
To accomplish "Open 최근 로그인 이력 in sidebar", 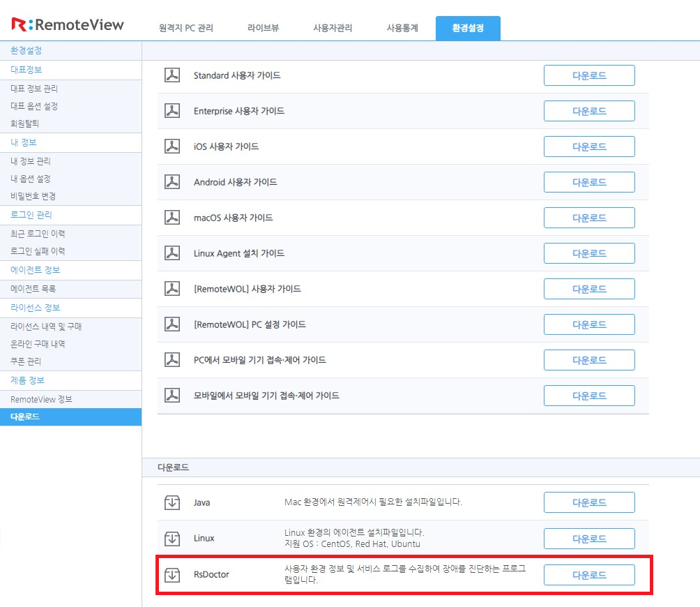I will pyautogui.click(x=38, y=234).
